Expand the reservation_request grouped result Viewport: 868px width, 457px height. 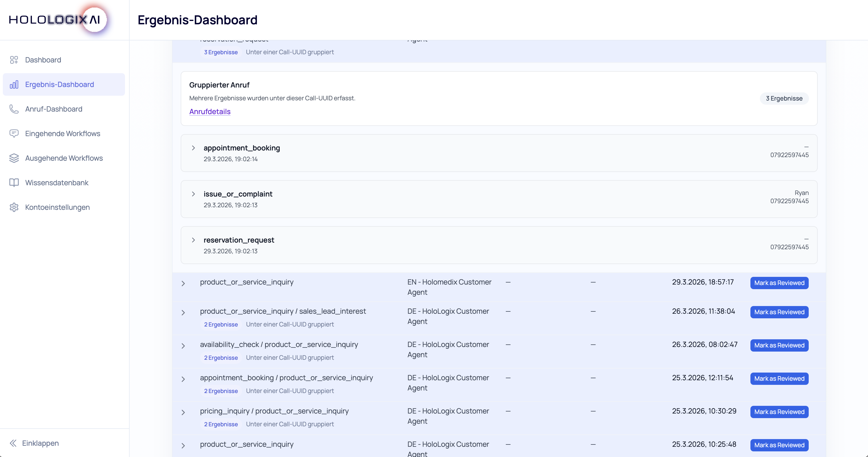coord(193,240)
